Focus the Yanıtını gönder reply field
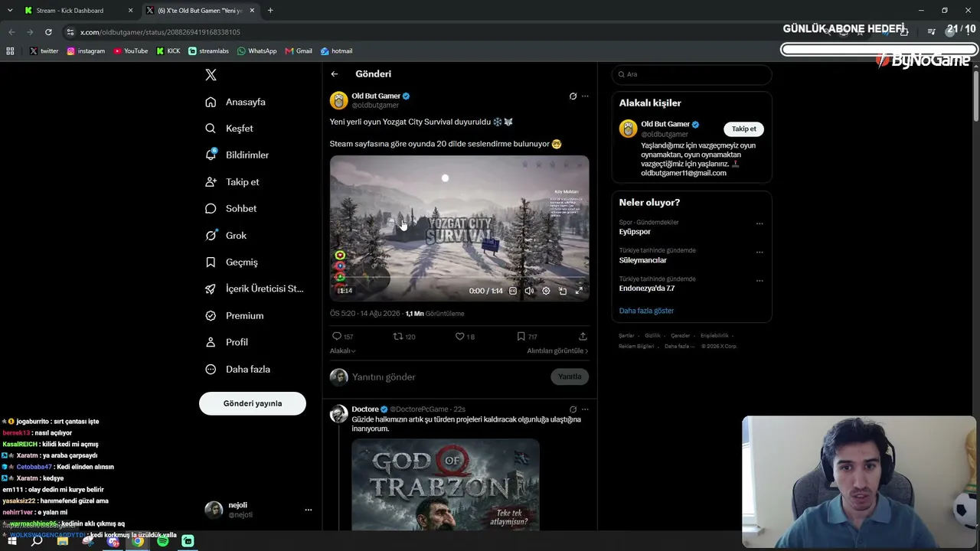The image size is (980, 551). [x=448, y=377]
